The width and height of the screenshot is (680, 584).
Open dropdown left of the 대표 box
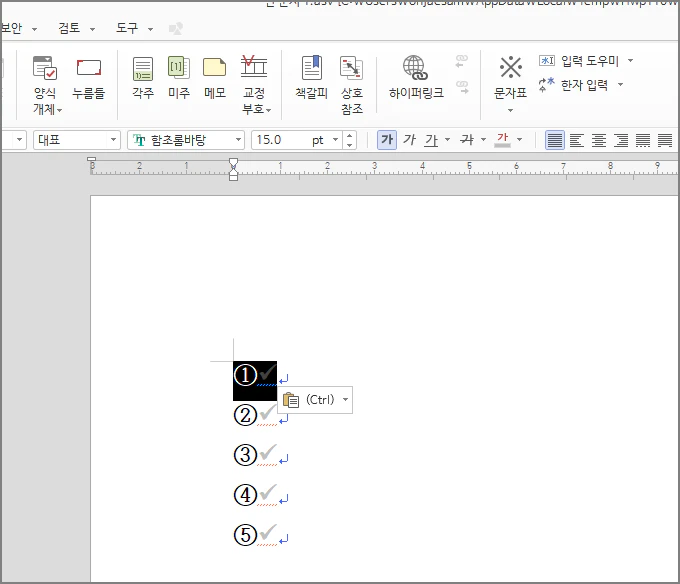(19, 140)
